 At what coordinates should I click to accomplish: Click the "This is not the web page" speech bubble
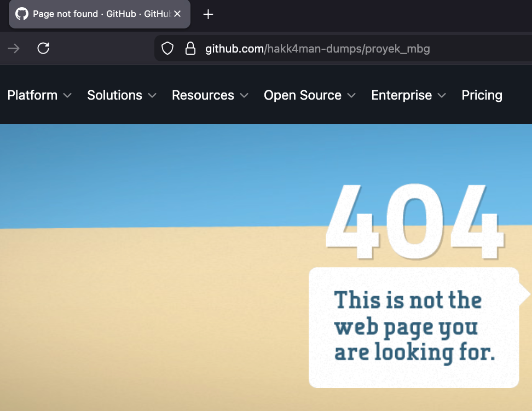(414, 327)
